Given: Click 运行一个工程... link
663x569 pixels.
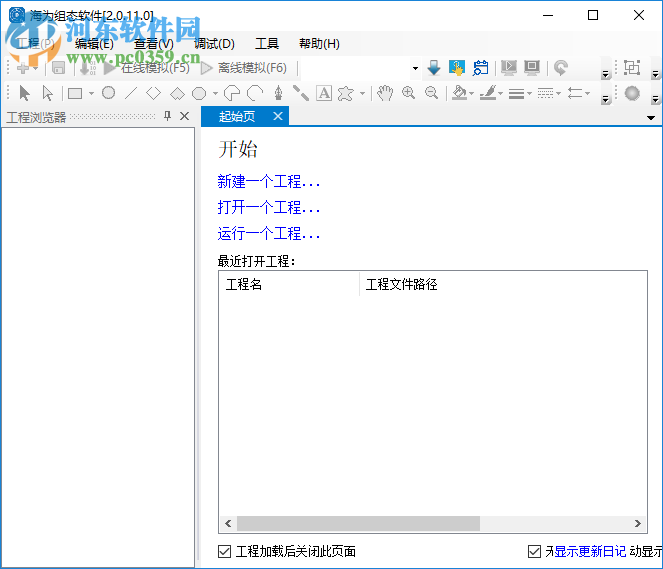Looking at the screenshot, I should [268, 233].
